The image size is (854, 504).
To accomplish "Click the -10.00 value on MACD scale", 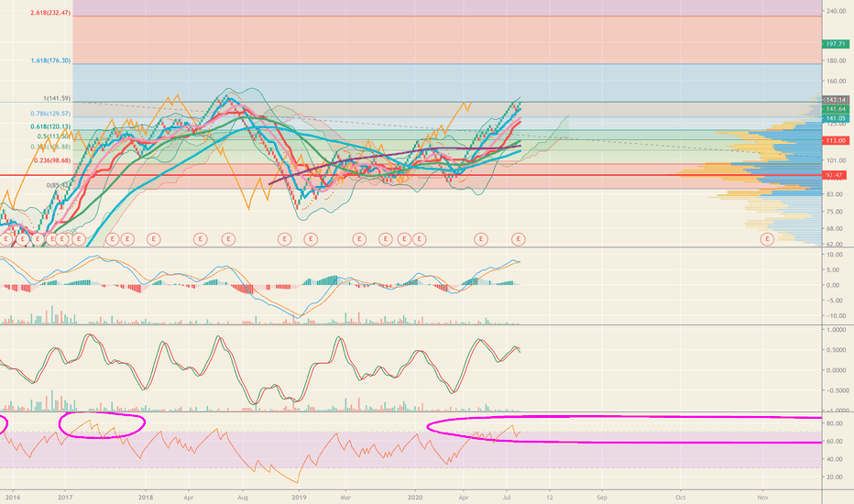I will (836, 315).
